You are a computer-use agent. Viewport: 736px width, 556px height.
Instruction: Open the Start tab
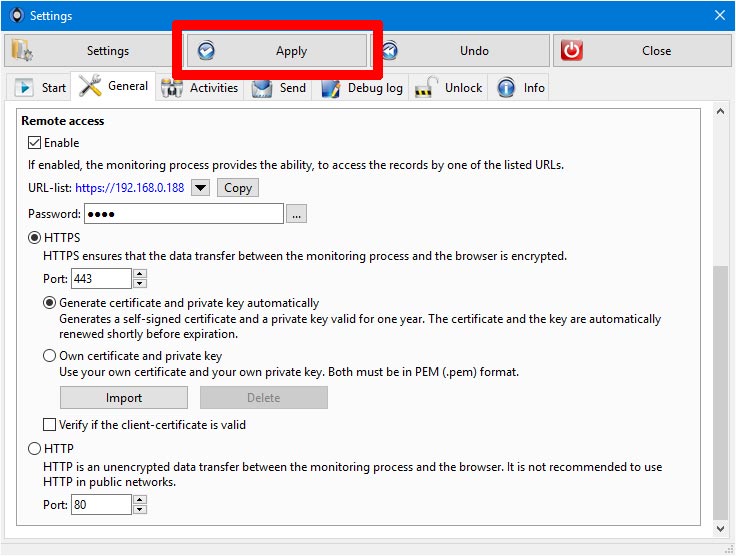(40, 88)
